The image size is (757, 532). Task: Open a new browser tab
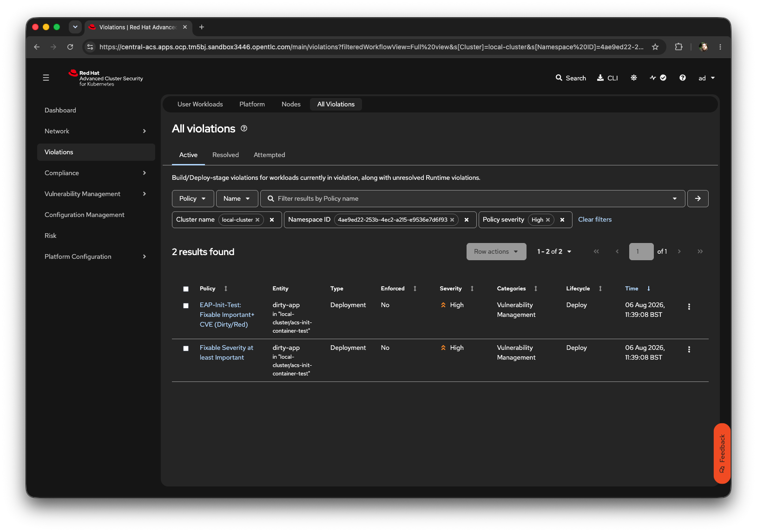202,27
